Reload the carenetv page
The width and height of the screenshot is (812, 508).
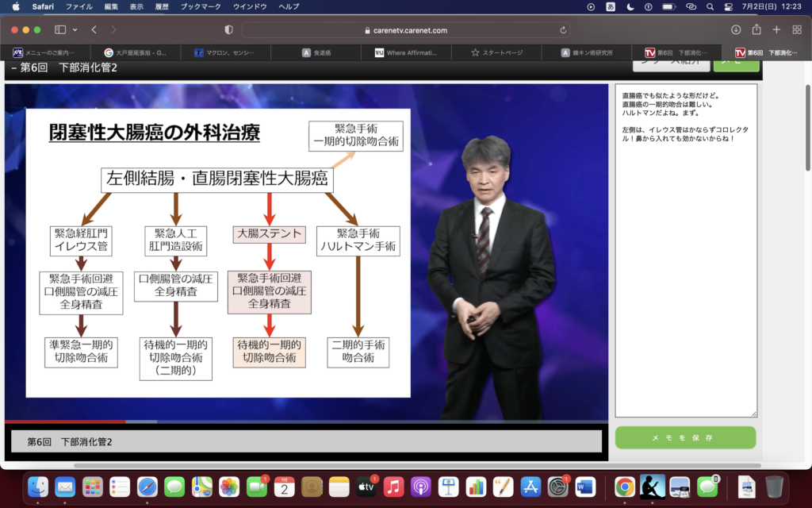(563, 30)
